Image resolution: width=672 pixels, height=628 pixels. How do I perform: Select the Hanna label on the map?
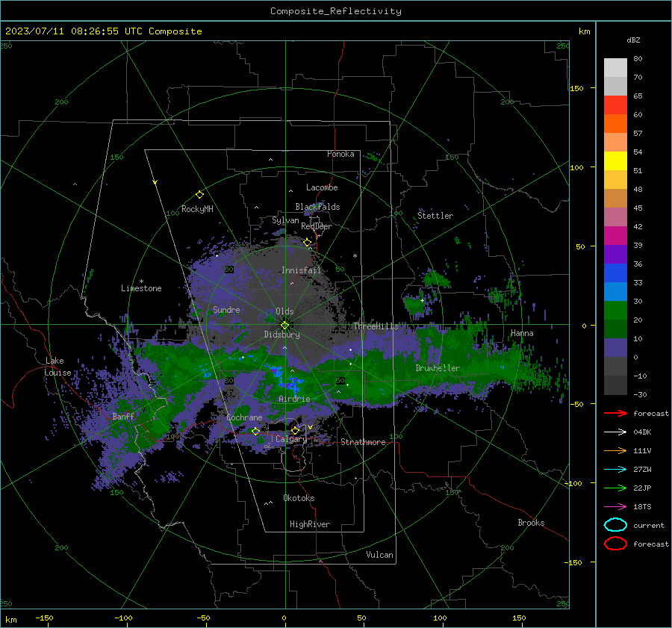click(522, 333)
